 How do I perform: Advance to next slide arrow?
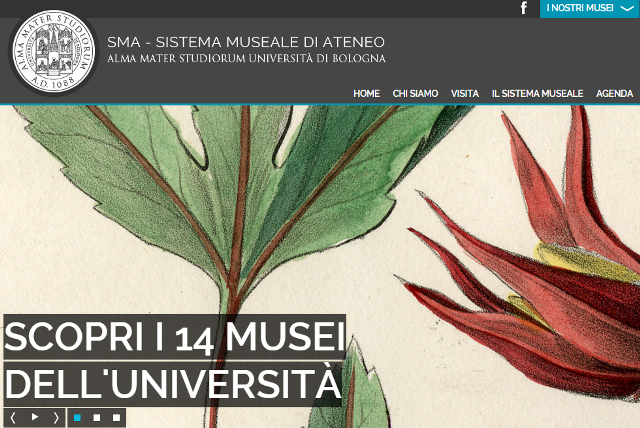click(56, 417)
